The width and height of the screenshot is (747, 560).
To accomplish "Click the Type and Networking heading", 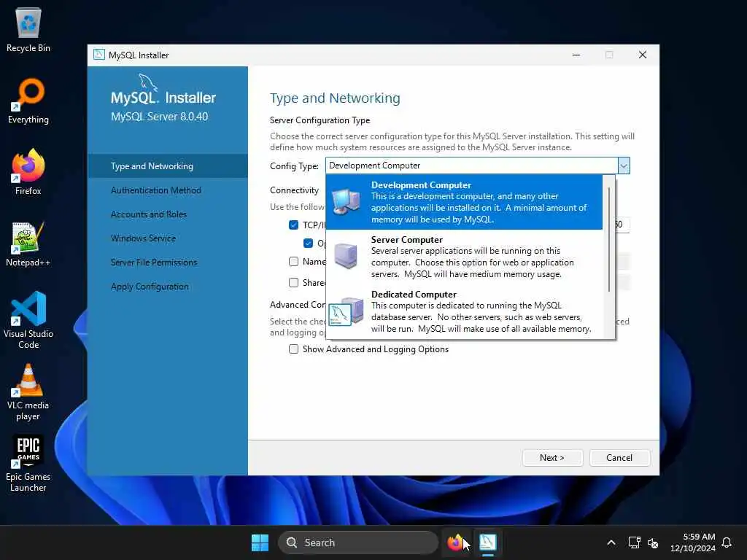I will (335, 98).
